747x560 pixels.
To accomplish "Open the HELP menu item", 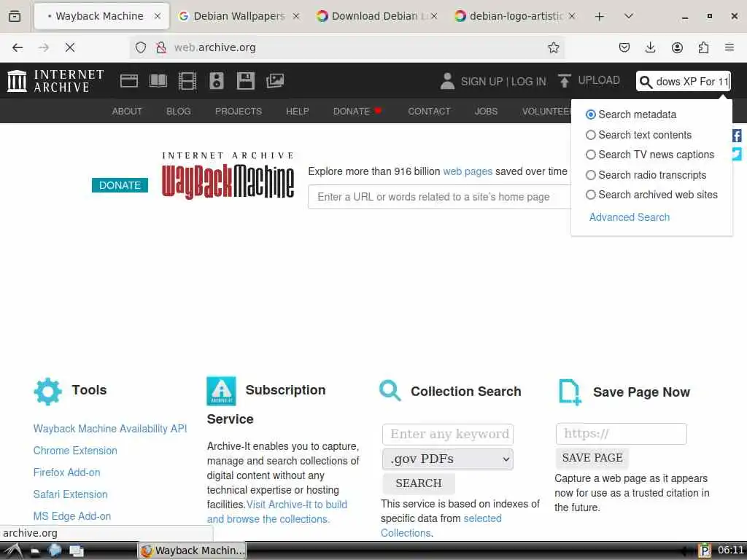I will tap(298, 112).
